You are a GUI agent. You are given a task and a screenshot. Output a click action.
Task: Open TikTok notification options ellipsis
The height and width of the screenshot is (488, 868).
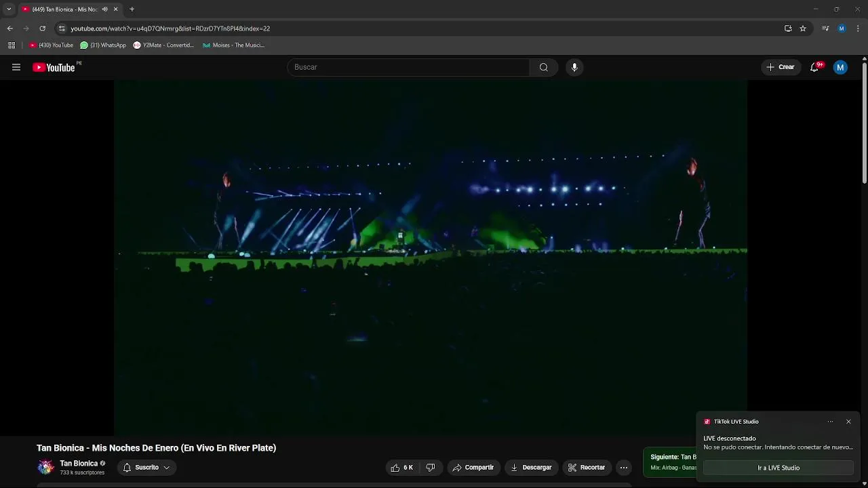pos(830,422)
